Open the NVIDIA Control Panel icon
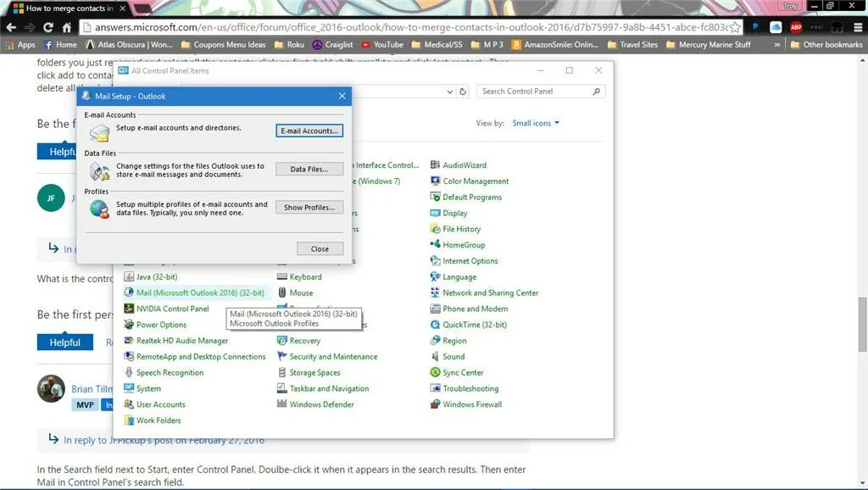The width and height of the screenshot is (868, 490). click(167, 309)
